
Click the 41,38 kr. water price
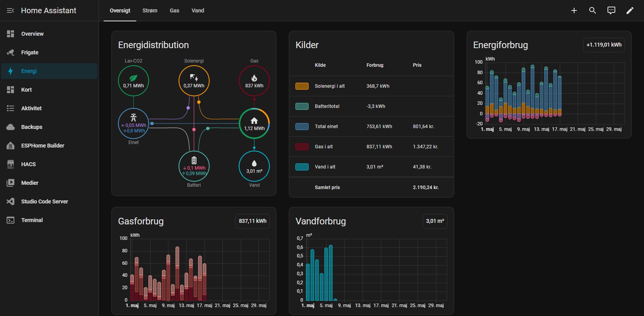[422, 167]
